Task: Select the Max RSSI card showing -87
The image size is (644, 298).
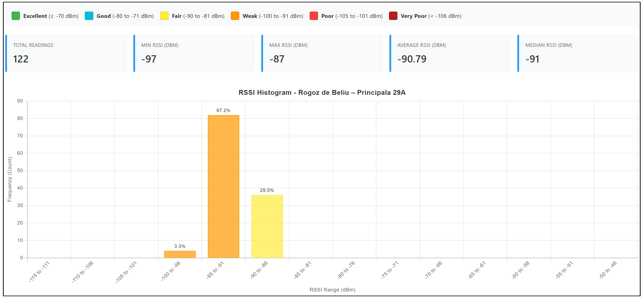Action: (322, 53)
